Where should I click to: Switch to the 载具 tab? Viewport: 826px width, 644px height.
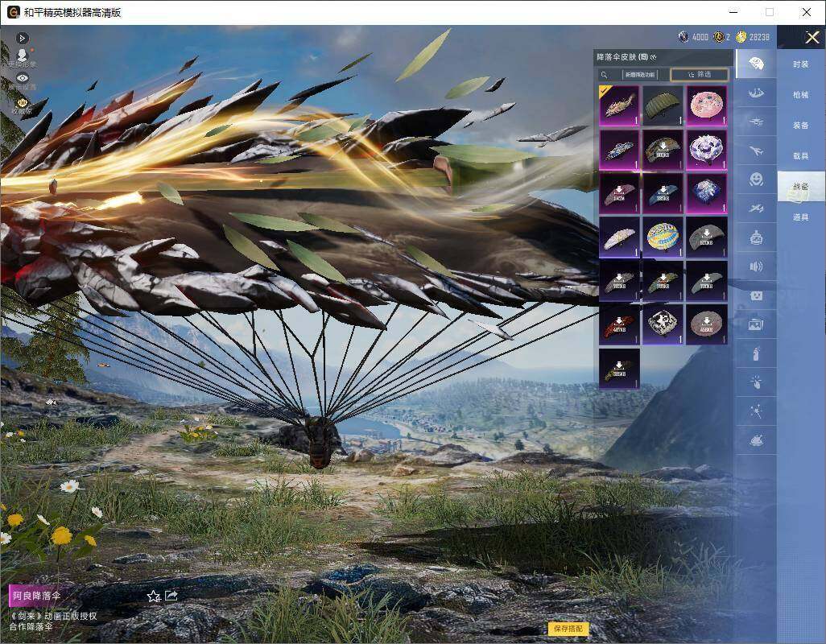(x=801, y=156)
